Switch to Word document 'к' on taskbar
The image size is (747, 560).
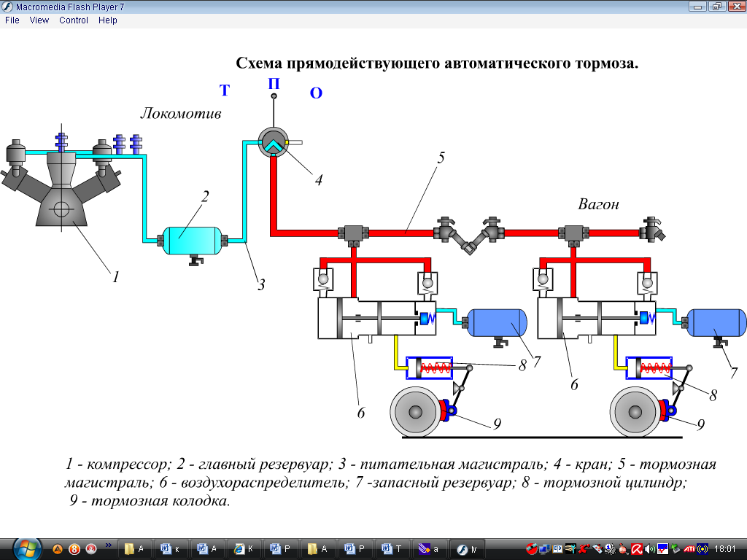pyautogui.click(x=170, y=549)
